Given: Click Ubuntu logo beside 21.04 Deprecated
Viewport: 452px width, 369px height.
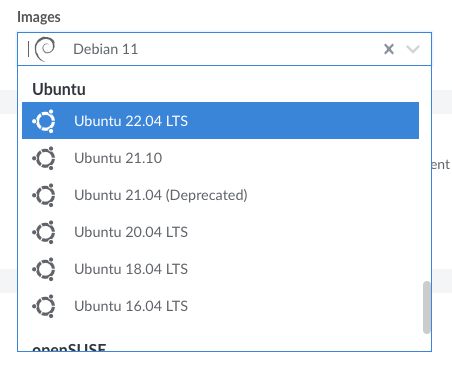Looking at the screenshot, I should [x=44, y=195].
